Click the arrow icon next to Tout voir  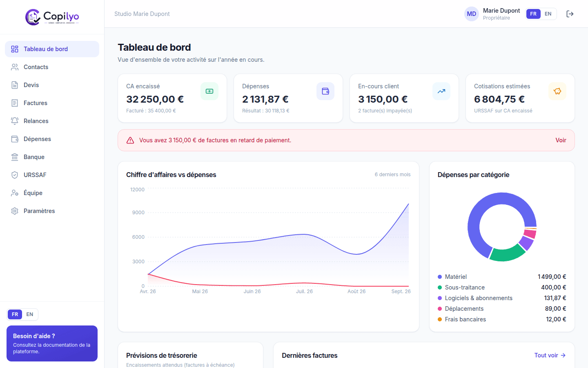coord(563,355)
